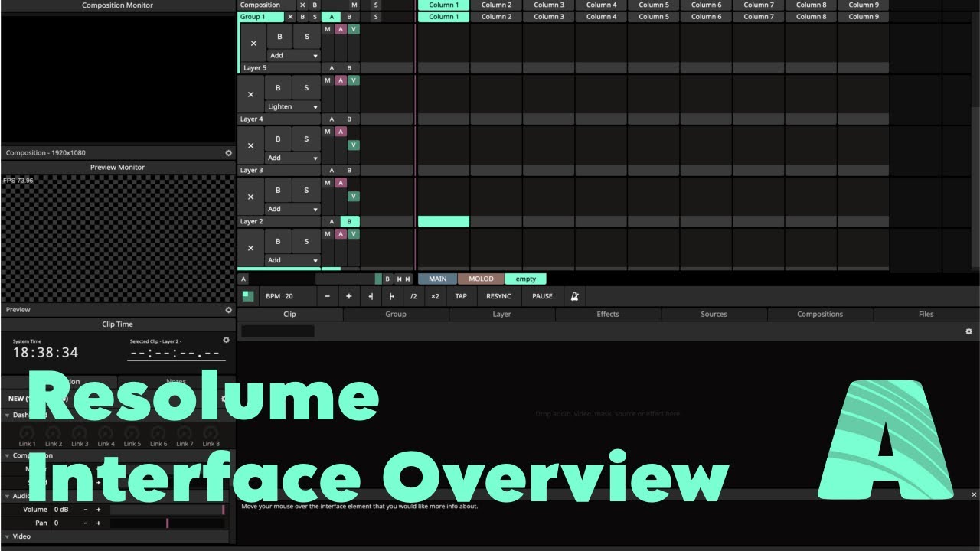980x551 pixels.
Task: Open Layer 5 blend mode dropdown (Add)
Action: click(x=292, y=56)
